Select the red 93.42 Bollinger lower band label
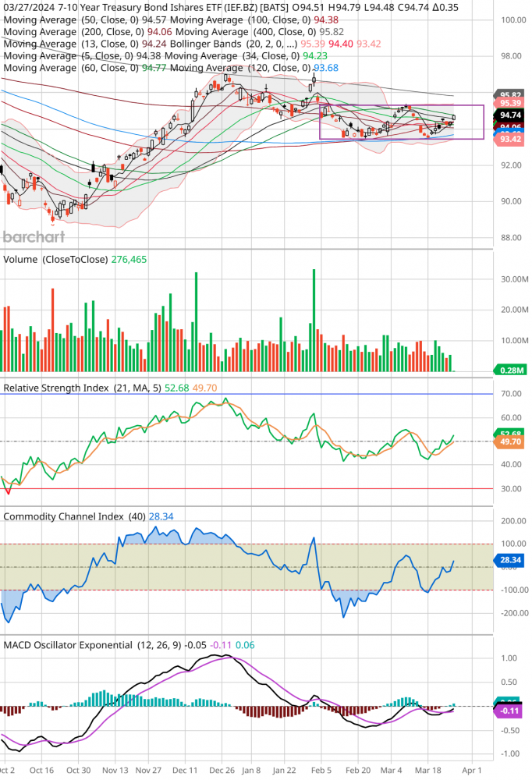532x780 pixels. 511,139
